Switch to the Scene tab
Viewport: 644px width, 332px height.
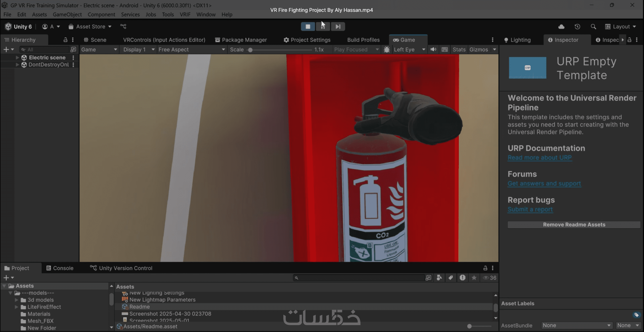click(x=95, y=40)
